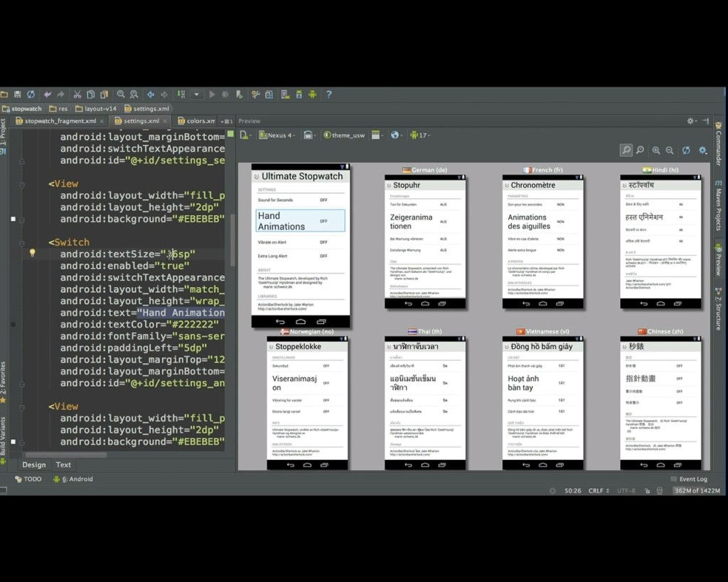This screenshot has width=728, height=582.
Task: Open the run configuration dropdown
Action: (196, 95)
